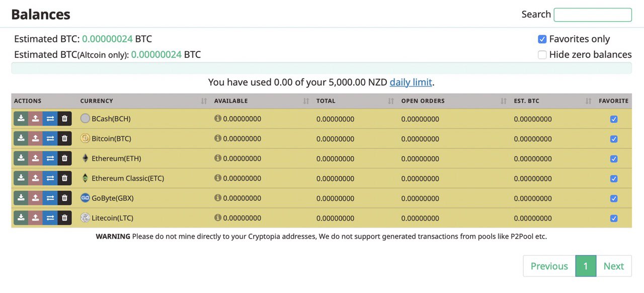Sort table by Total column

[x=355, y=101]
